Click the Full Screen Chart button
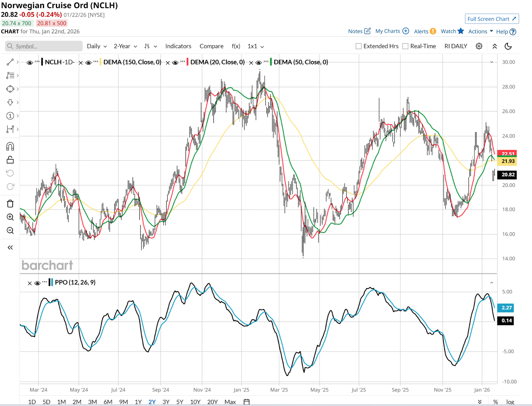 pyautogui.click(x=491, y=19)
